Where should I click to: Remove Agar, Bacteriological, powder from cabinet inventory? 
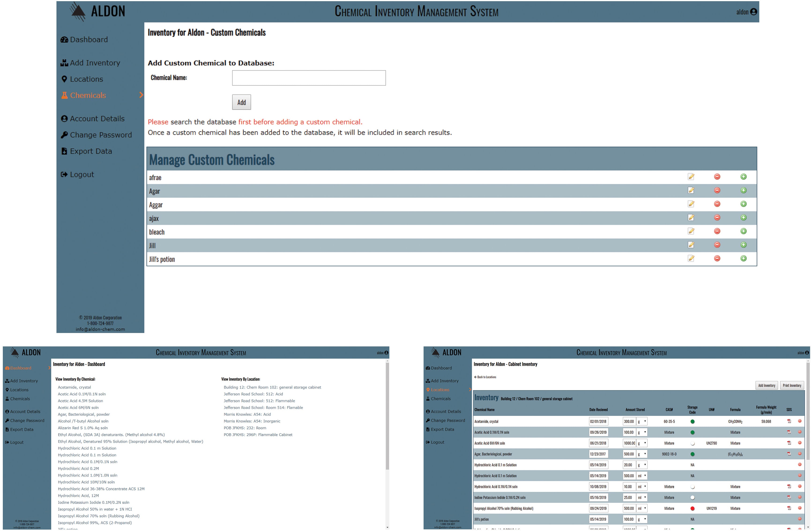[799, 454]
